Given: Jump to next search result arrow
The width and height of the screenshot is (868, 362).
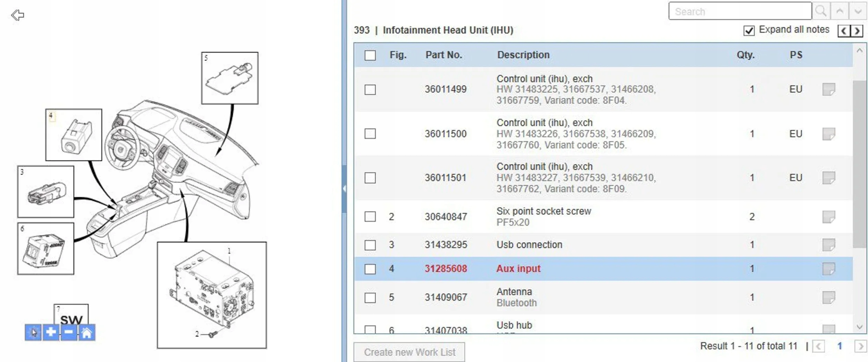Looking at the screenshot, I should coord(858,11).
